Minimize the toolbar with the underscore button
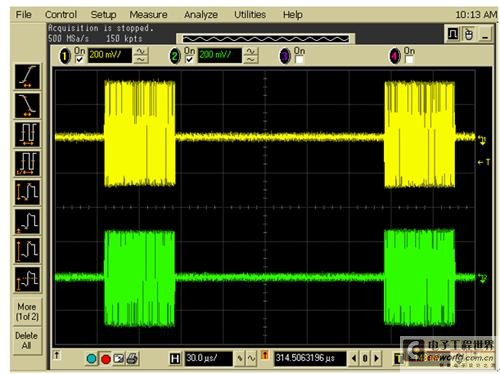 [x=485, y=34]
